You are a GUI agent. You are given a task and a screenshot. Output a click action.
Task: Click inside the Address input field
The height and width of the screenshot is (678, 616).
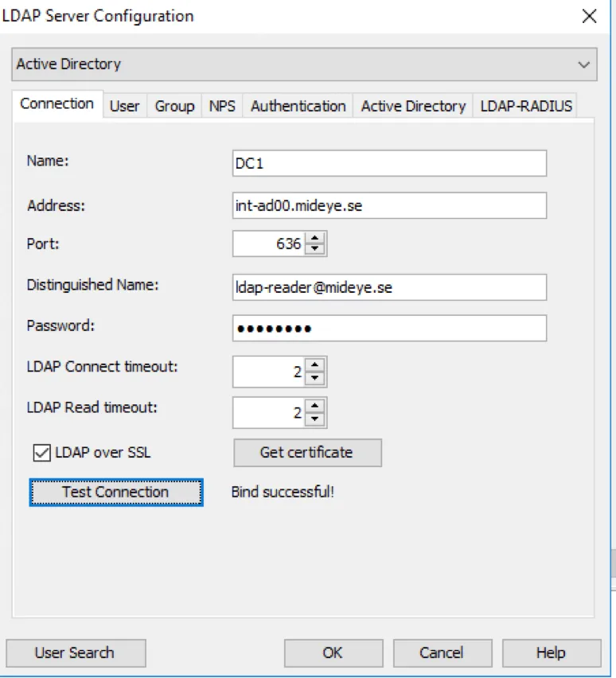pos(388,205)
